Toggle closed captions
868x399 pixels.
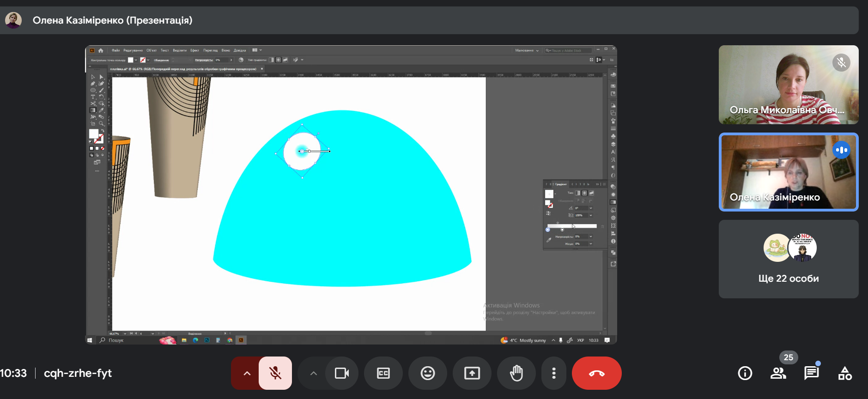coord(383,373)
